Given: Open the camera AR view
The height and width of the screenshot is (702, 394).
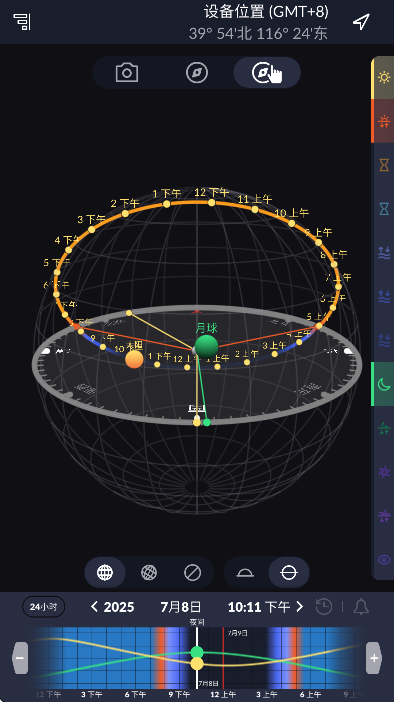Looking at the screenshot, I should pos(127,73).
